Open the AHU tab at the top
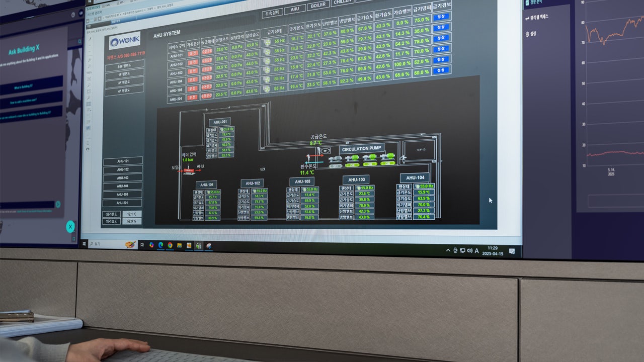 coord(295,9)
